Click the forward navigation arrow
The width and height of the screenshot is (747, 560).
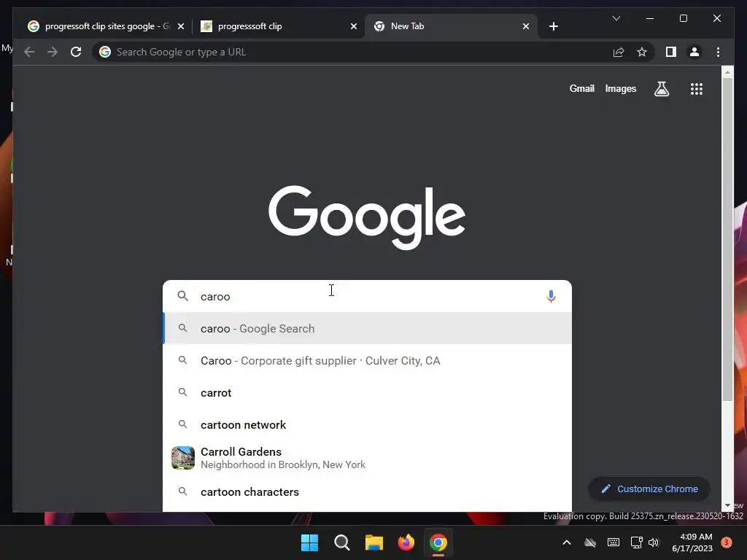[53, 52]
